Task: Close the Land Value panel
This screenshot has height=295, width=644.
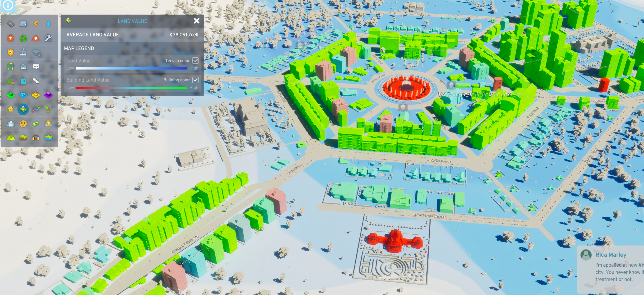Action: coord(197,21)
